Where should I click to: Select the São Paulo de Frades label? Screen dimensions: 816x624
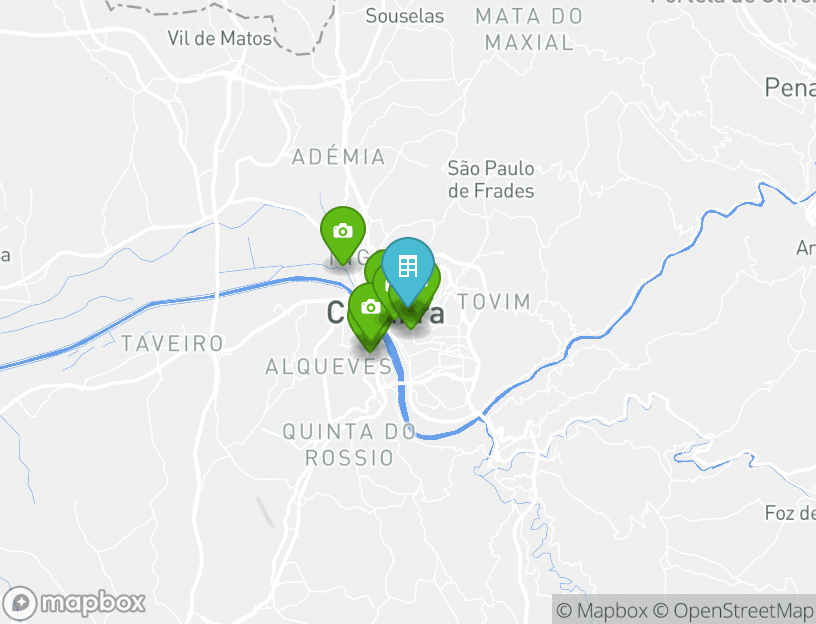(x=491, y=180)
